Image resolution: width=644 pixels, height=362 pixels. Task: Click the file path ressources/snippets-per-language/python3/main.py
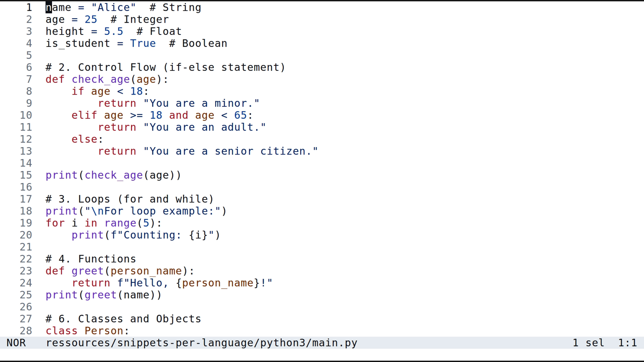click(x=201, y=343)
